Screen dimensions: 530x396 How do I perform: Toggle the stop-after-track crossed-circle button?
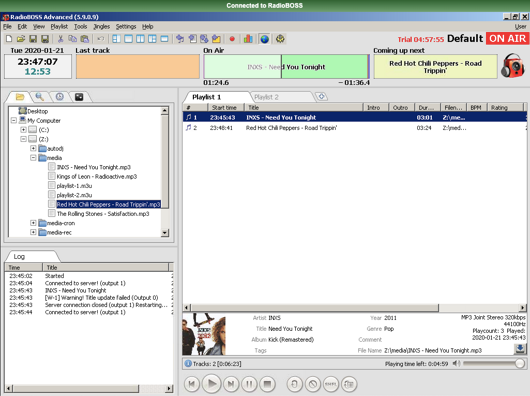click(313, 384)
